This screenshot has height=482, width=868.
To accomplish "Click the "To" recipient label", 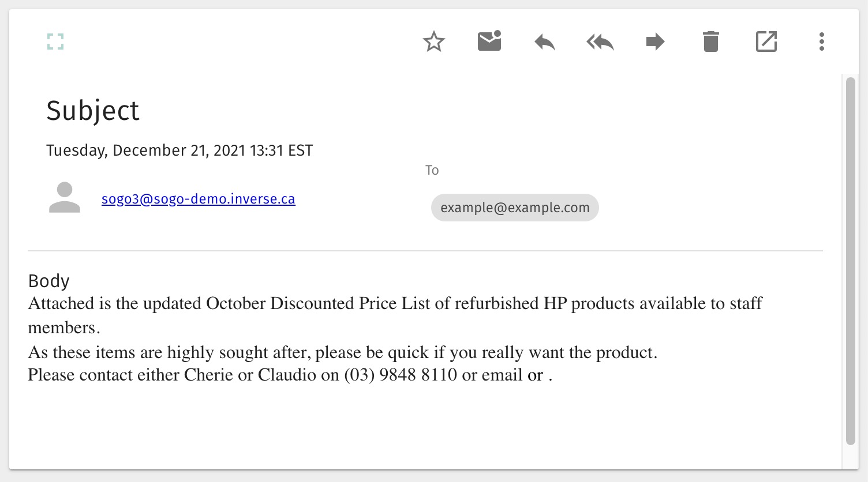I will tap(432, 170).
